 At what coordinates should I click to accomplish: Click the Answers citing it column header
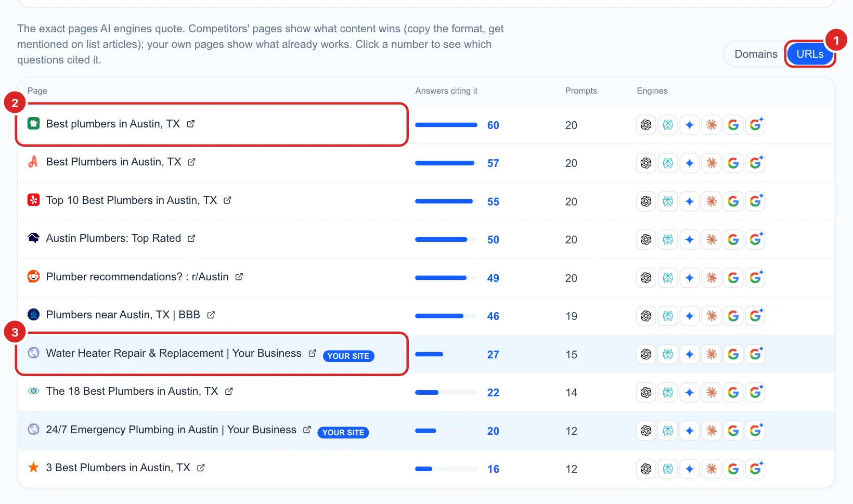[x=446, y=91]
